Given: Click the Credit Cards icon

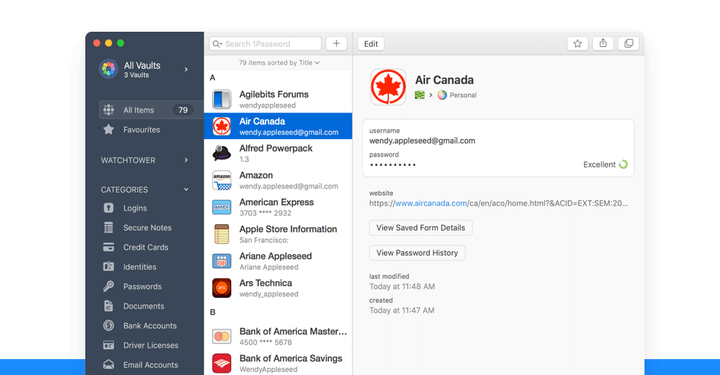Looking at the screenshot, I should [108, 247].
